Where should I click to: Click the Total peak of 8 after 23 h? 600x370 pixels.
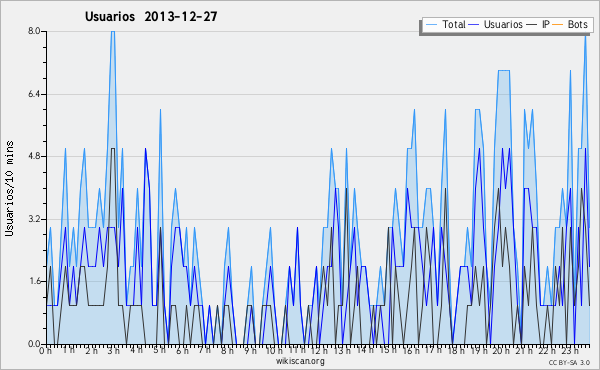click(x=585, y=35)
